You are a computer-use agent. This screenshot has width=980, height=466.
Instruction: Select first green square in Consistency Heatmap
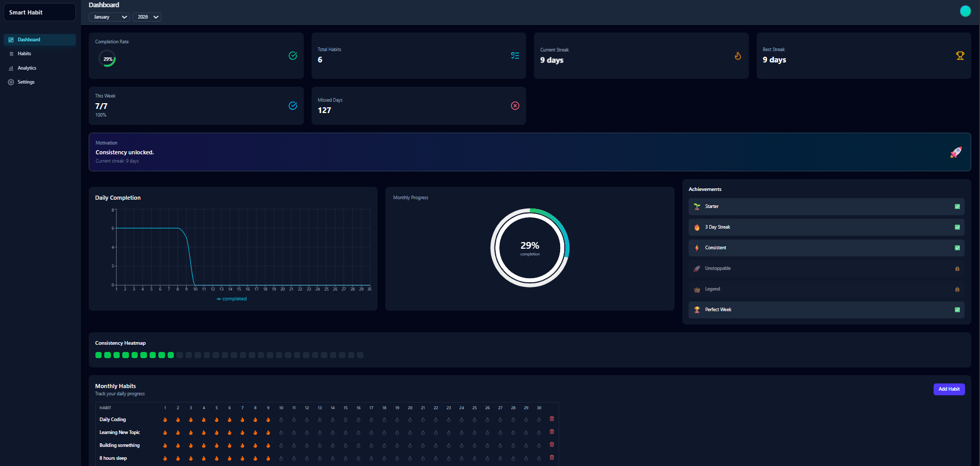click(x=99, y=355)
